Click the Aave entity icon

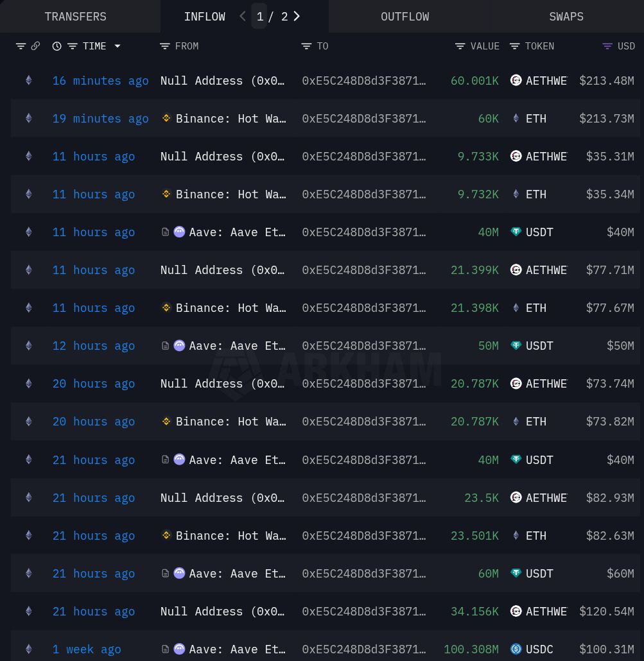tap(179, 232)
